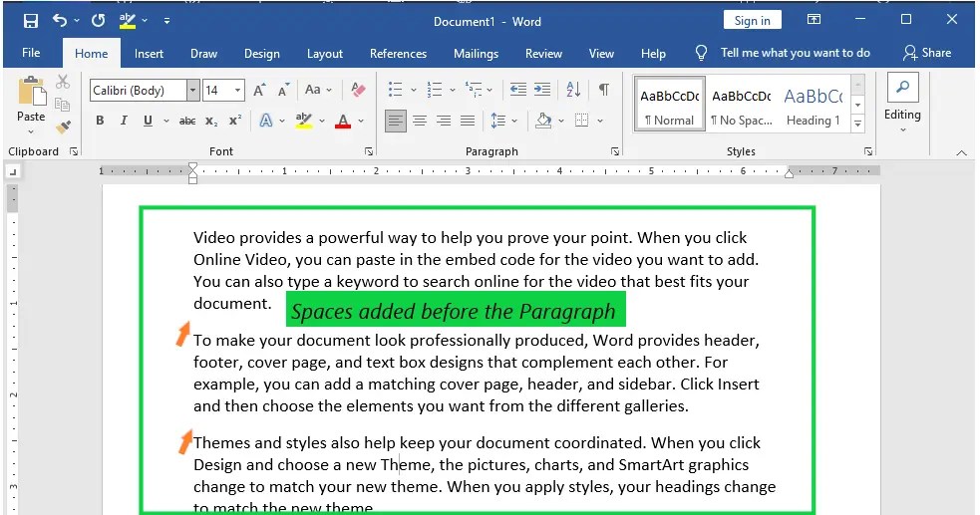This screenshot has width=980, height=515.
Task: Apply the red font color
Action: 343,121
